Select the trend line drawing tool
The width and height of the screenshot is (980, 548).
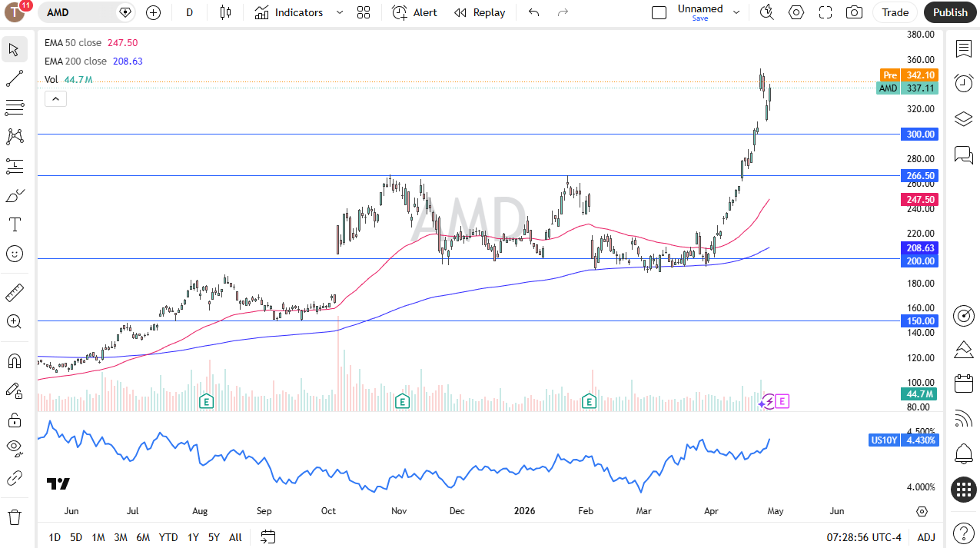click(14, 78)
